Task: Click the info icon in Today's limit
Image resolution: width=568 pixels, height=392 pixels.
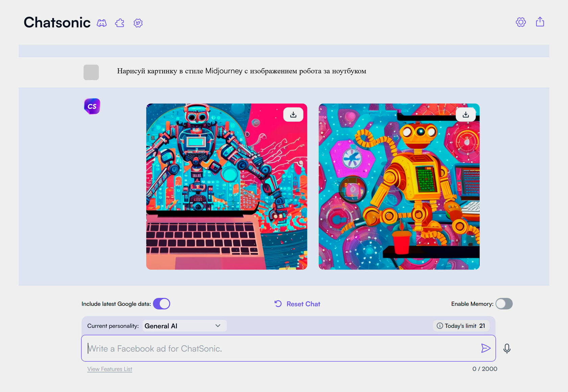Action: click(x=440, y=326)
